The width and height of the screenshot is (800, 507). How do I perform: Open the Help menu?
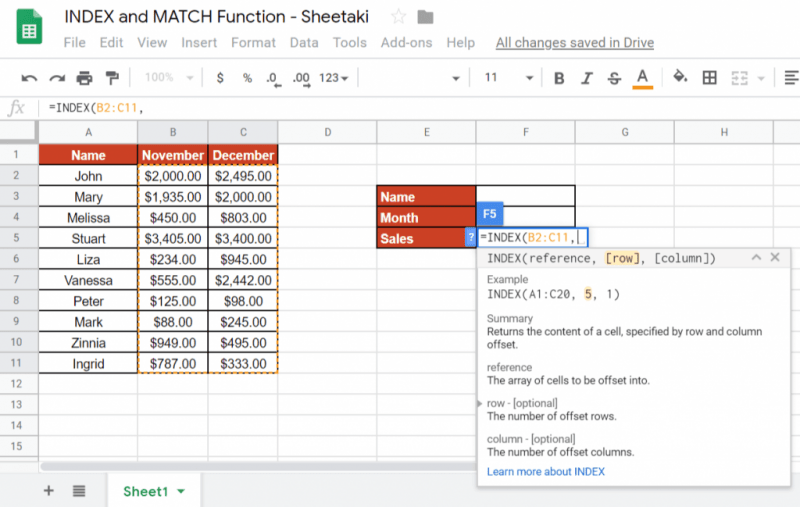(461, 42)
